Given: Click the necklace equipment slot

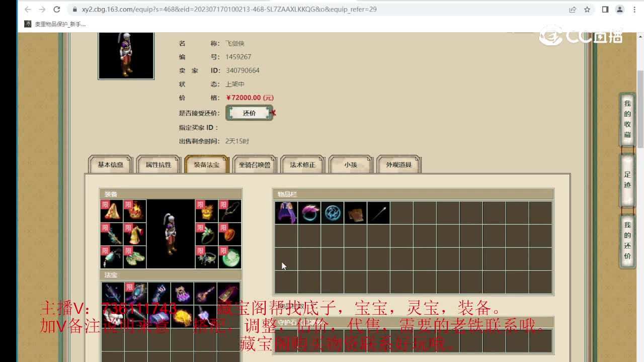Looking at the screenshot, I should coord(230,211).
